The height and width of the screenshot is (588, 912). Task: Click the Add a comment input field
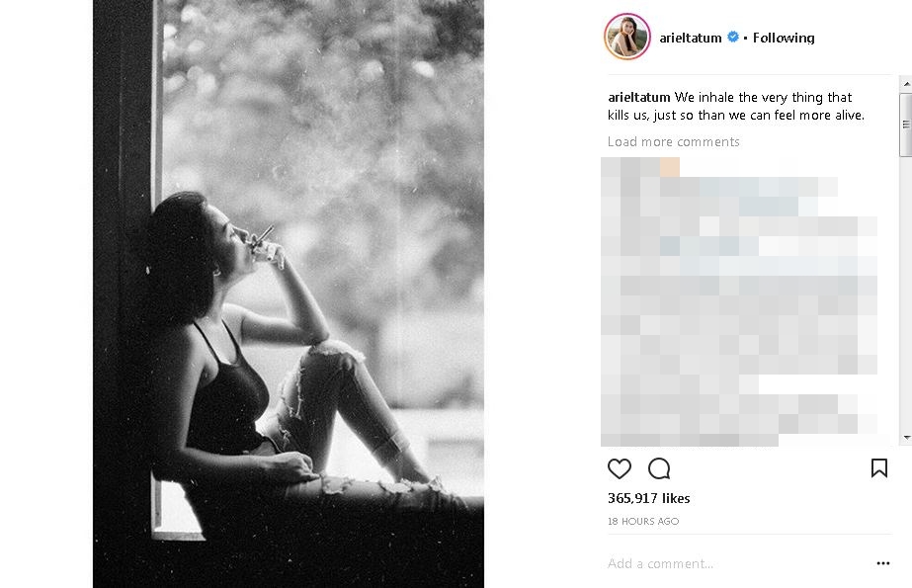coord(661,563)
